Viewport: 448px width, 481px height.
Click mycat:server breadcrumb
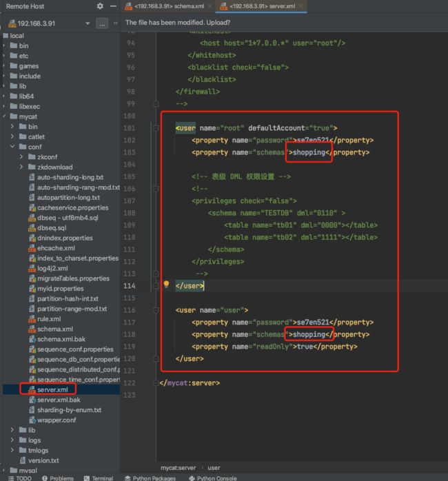point(178,467)
